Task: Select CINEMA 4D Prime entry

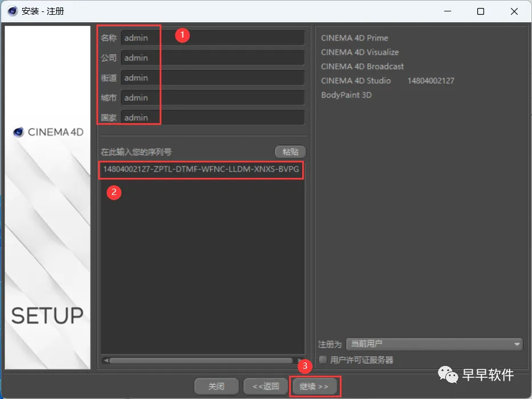Action: pos(355,38)
